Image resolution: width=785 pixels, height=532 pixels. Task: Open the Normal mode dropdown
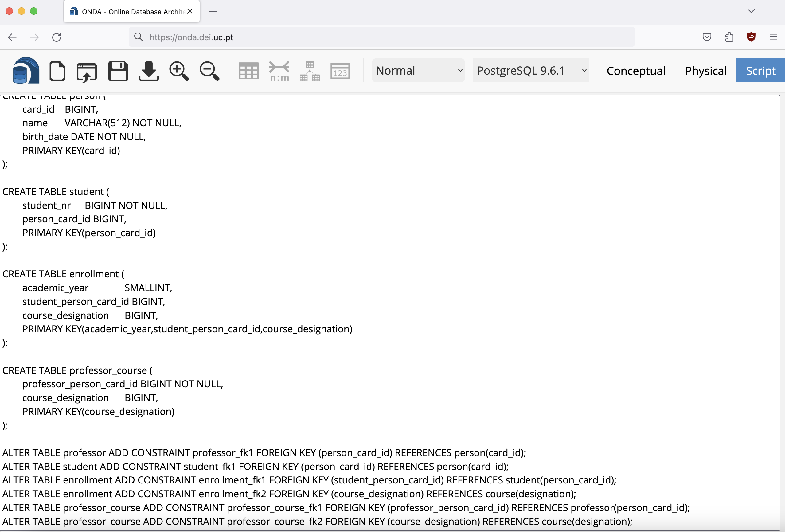point(418,71)
